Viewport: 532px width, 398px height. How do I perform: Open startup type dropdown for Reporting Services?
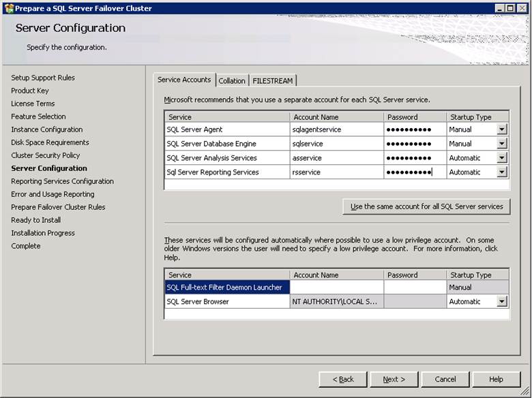pos(502,172)
